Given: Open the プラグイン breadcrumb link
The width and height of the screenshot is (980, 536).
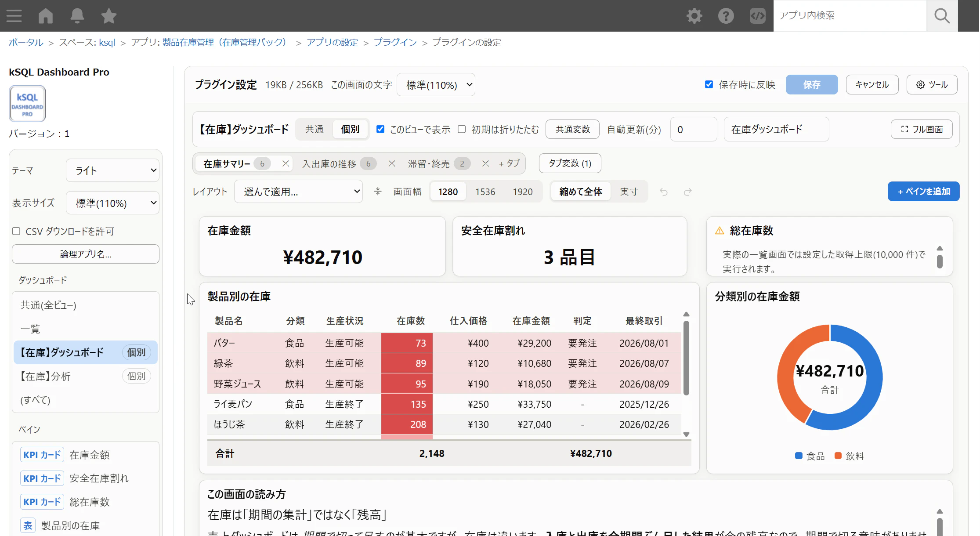Looking at the screenshot, I should tap(395, 42).
